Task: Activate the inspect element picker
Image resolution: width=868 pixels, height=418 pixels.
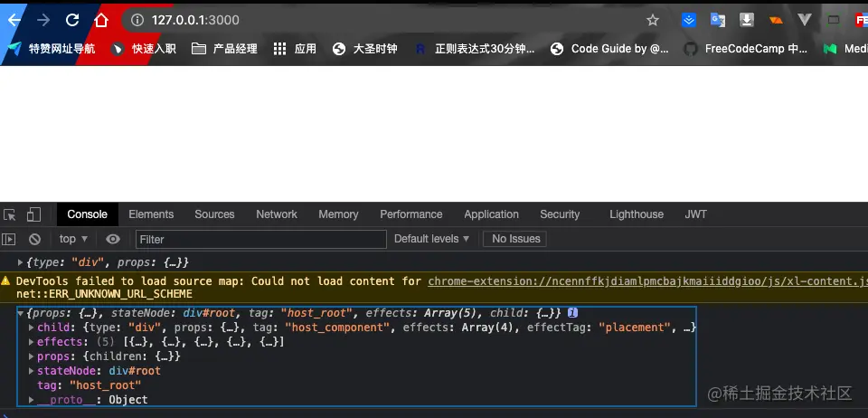Action: (9, 214)
